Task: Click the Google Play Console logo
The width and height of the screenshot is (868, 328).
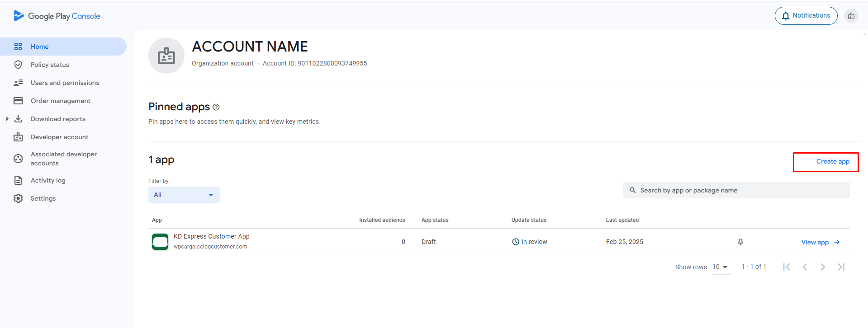Action: coord(57,16)
